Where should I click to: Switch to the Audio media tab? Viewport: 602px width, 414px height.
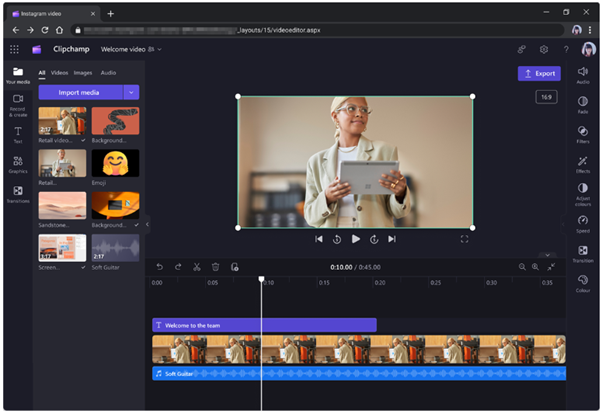(x=108, y=73)
